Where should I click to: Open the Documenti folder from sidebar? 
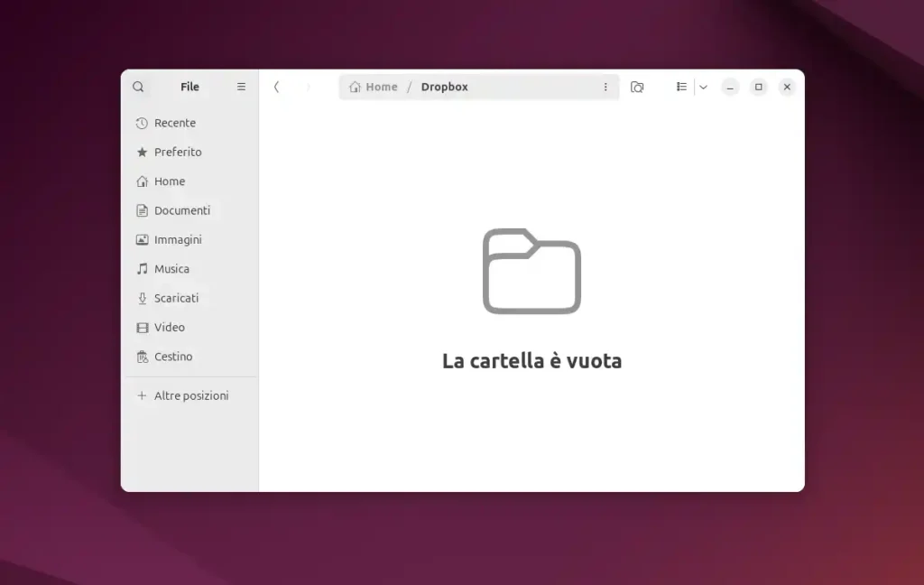[182, 210]
